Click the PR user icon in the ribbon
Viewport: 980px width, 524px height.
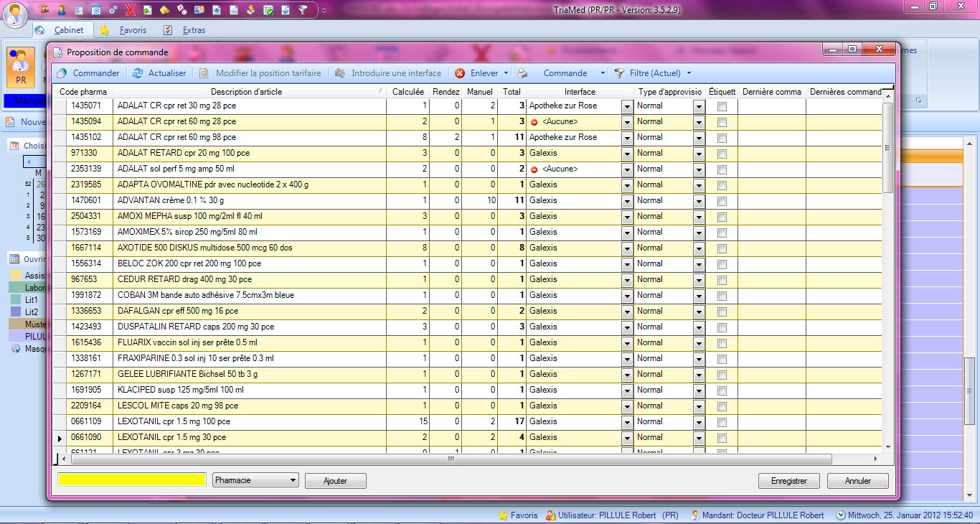point(21,67)
